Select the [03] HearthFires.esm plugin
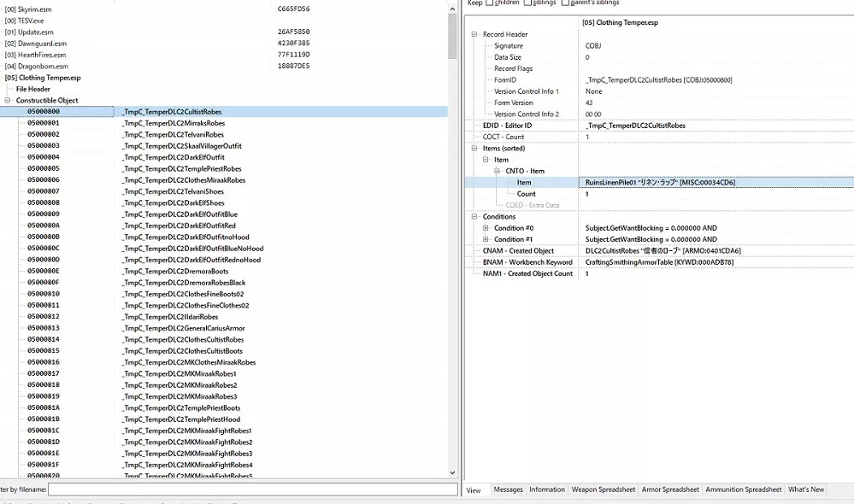Viewport: 854px width, 504px height. (x=35, y=55)
